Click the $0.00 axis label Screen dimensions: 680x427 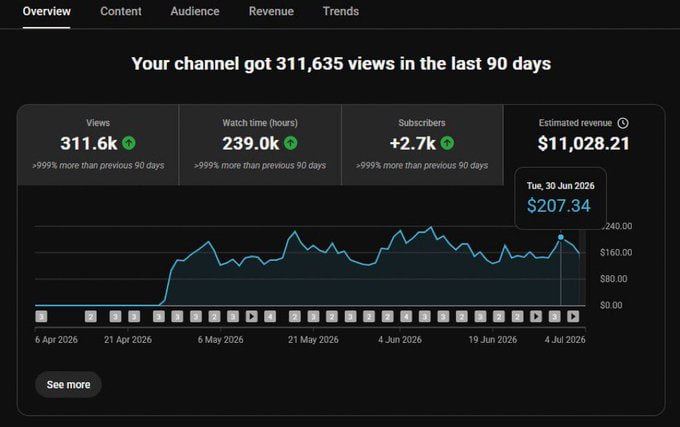click(611, 305)
